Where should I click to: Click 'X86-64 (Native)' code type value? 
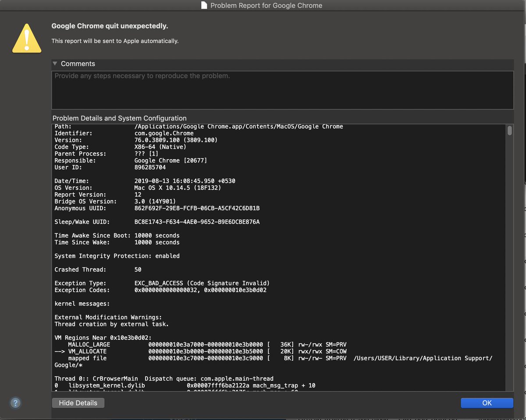pyautogui.click(x=160, y=147)
